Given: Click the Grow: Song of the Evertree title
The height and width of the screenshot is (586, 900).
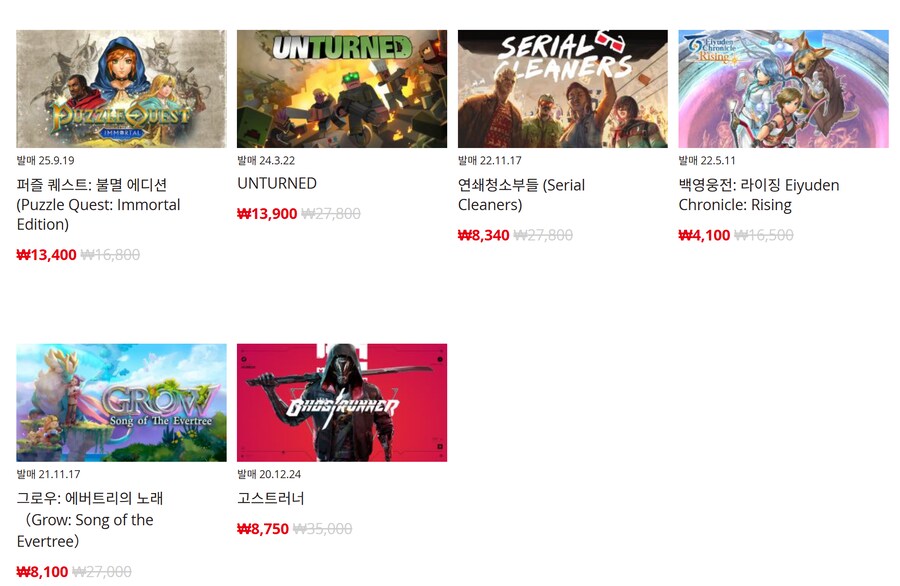Looking at the screenshot, I should point(90,519).
